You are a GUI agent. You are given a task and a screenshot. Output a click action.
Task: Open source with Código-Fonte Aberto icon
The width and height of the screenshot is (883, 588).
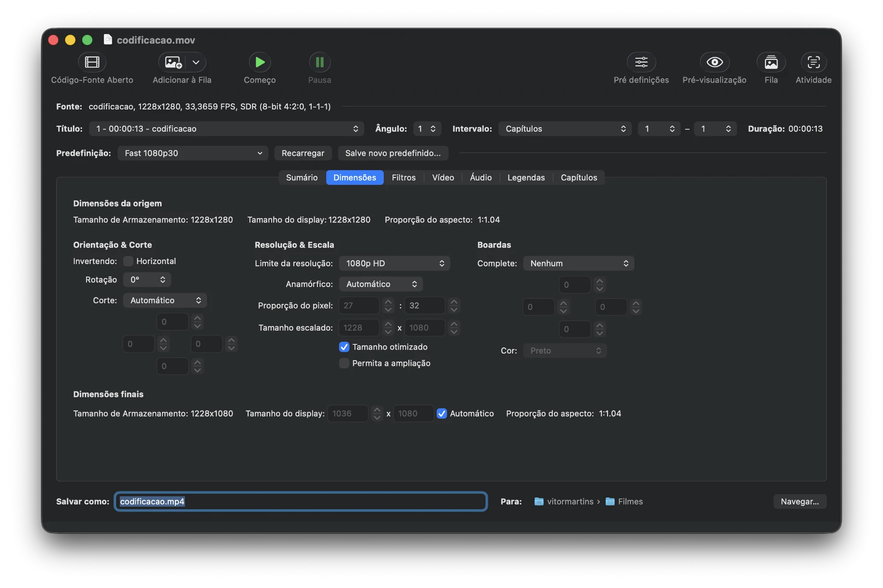92,62
